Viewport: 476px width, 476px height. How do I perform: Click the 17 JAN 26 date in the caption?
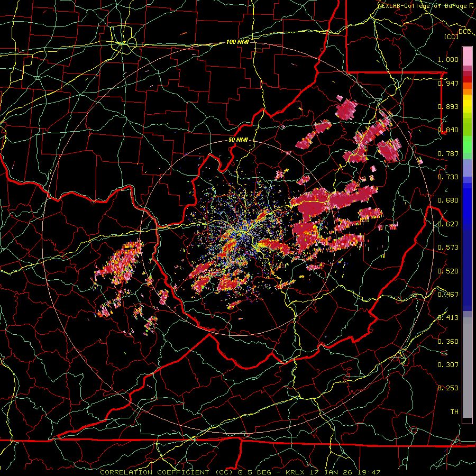click(x=330, y=472)
